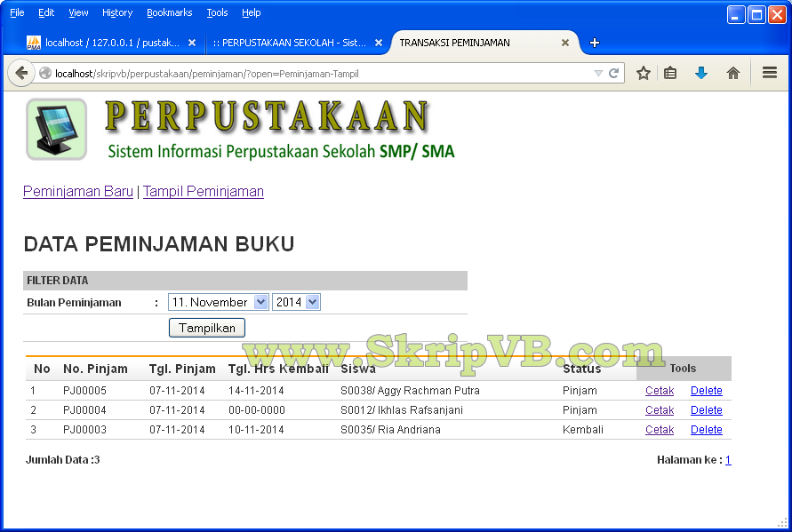Click the Status column header
This screenshot has width=792, height=532.
tap(582, 369)
